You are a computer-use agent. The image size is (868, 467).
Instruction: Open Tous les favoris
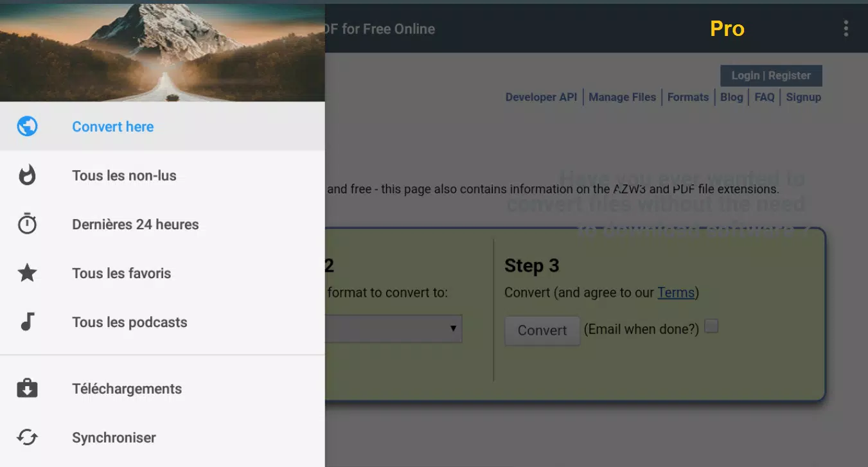(163, 273)
